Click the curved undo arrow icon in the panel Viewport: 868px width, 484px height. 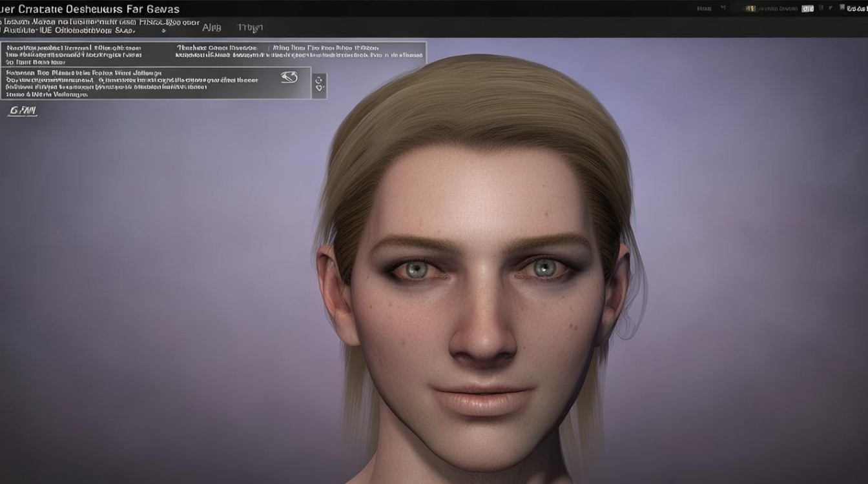pyautogui.click(x=289, y=77)
